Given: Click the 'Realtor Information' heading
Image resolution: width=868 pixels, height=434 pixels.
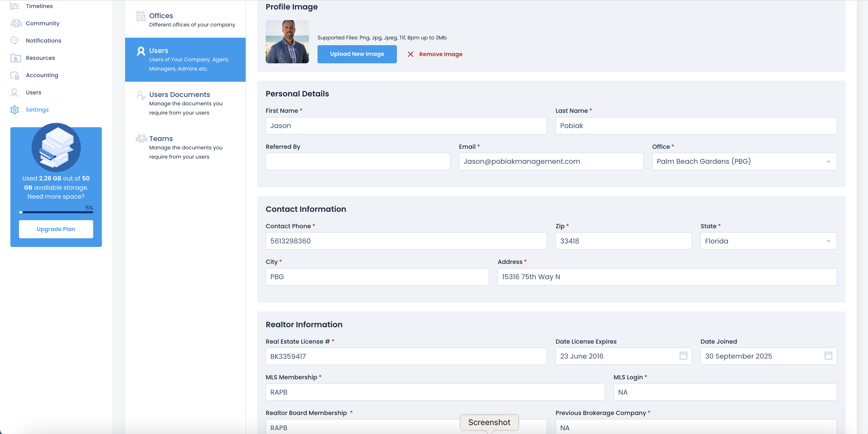Looking at the screenshot, I should tap(304, 324).
